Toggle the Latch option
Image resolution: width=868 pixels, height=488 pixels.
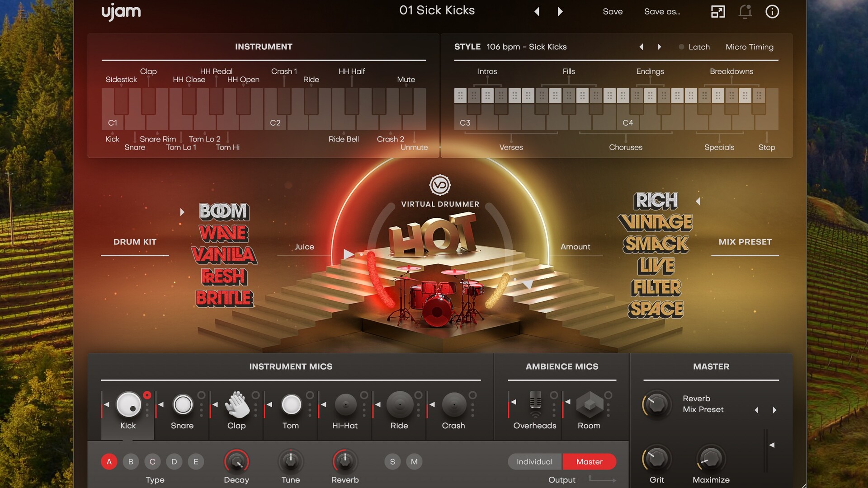pos(694,47)
